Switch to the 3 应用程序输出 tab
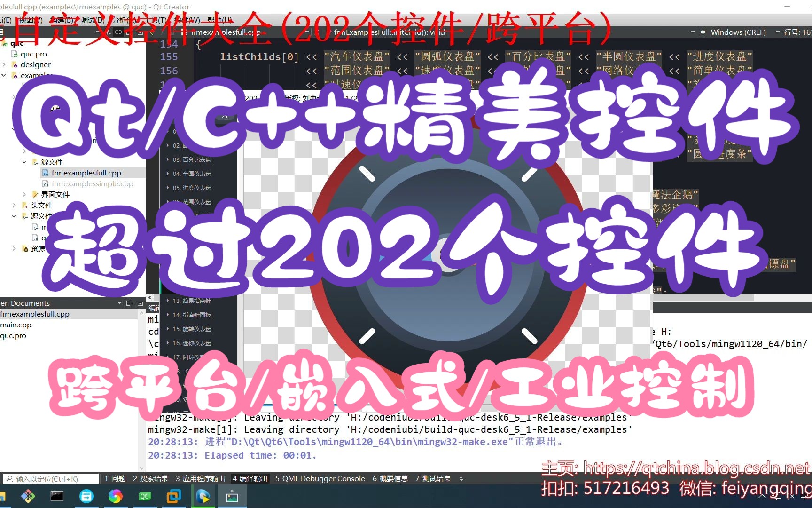This screenshot has width=812, height=508. click(201, 479)
